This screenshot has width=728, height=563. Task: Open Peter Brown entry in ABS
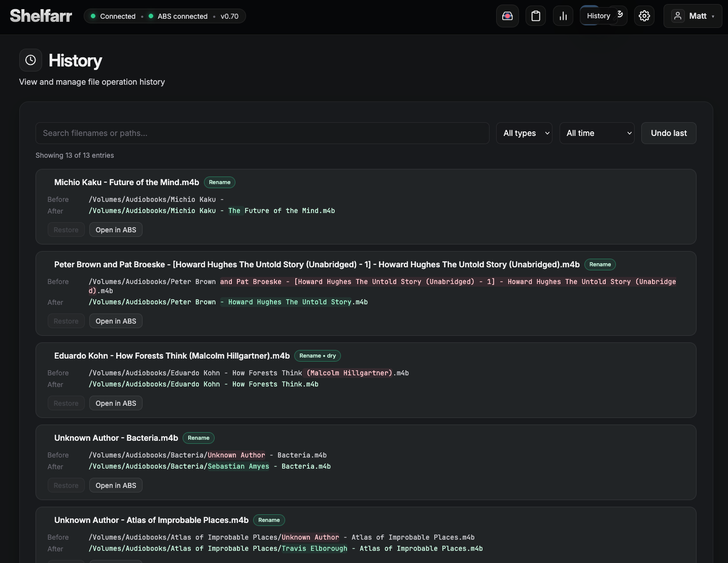pos(116,321)
